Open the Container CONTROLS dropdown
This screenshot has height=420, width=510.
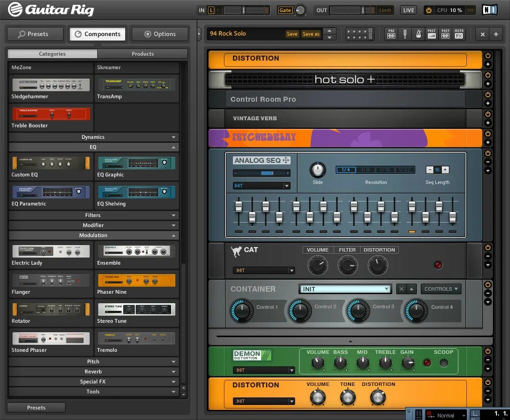[x=441, y=289]
